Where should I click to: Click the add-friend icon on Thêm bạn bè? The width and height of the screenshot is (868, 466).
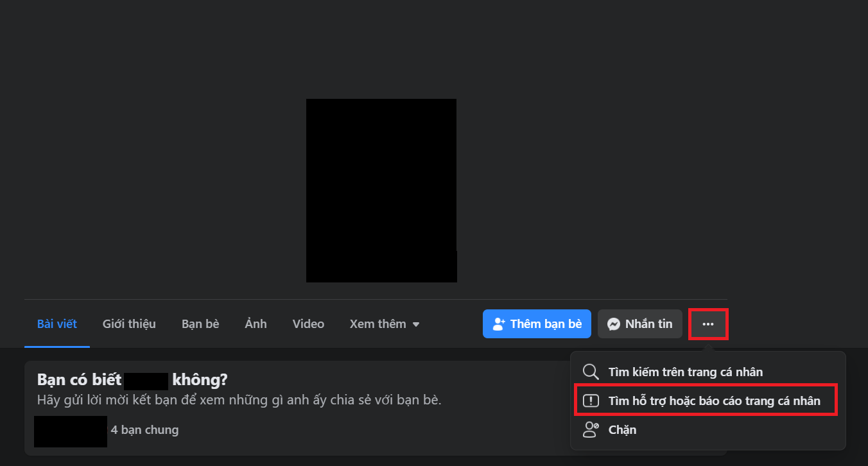click(x=499, y=324)
